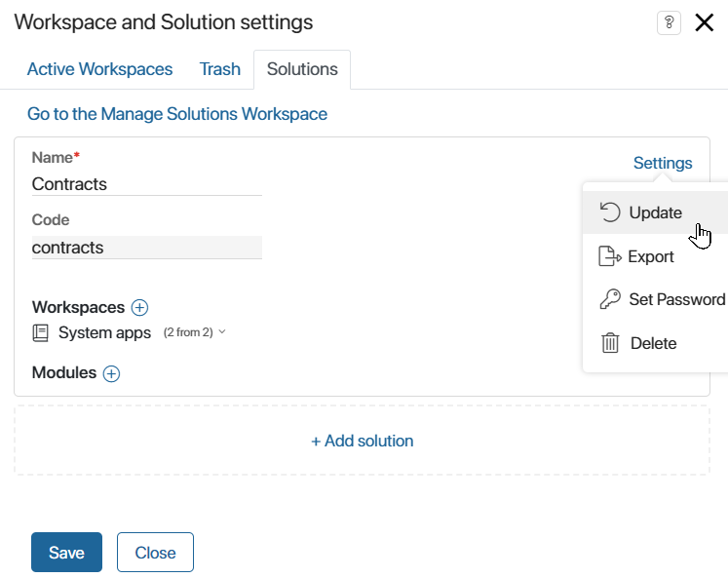Choose Delete from the settings menu
The height and width of the screenshot is (578, 728).
[656, 343]
